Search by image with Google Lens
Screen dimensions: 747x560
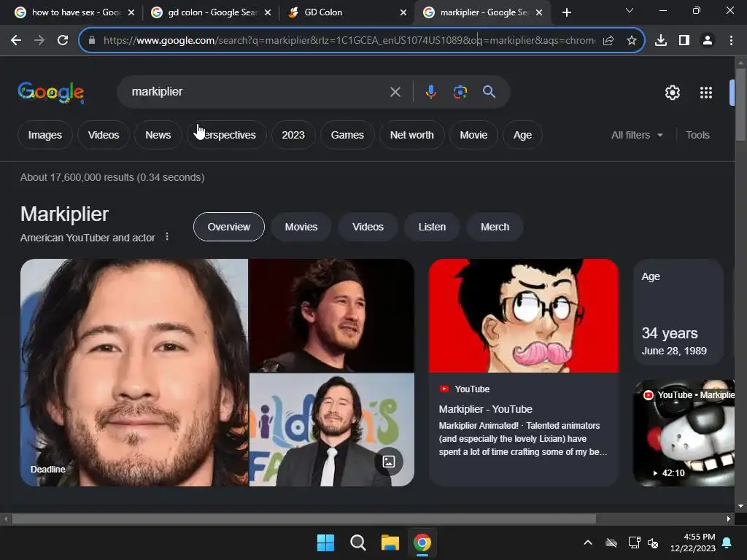tap(460, 92)
